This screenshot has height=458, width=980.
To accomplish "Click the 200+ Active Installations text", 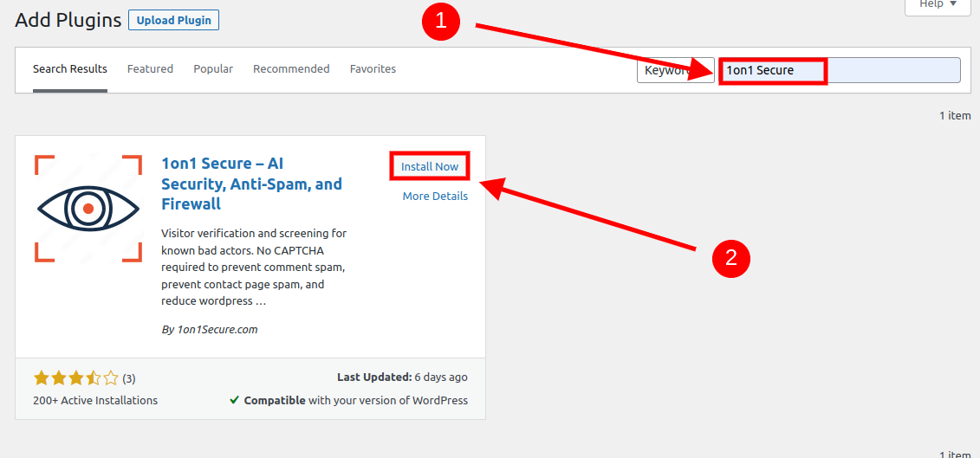I will pyautogui.click(x=95, y=401).
